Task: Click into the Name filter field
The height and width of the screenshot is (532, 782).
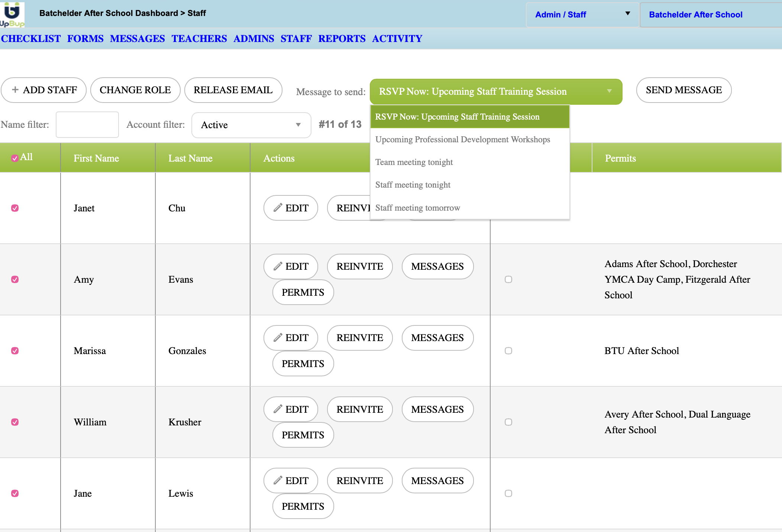Action: click(x=87, y=125)
